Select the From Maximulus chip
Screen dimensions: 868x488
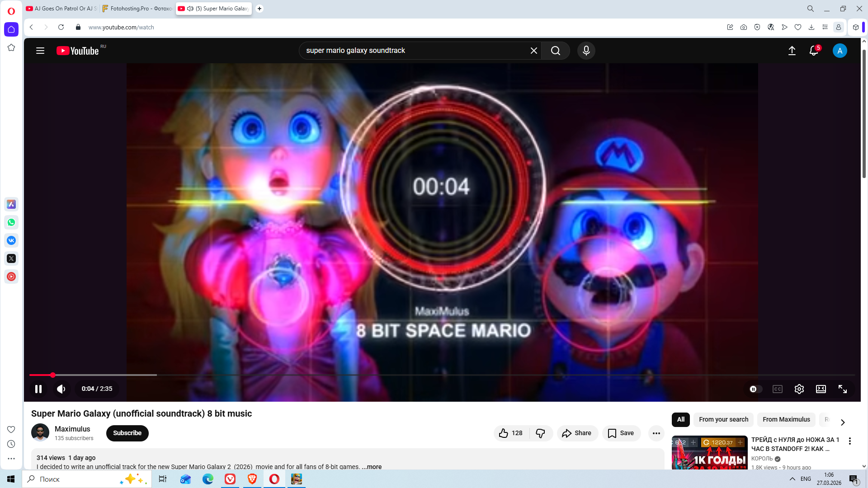point(786,419)
